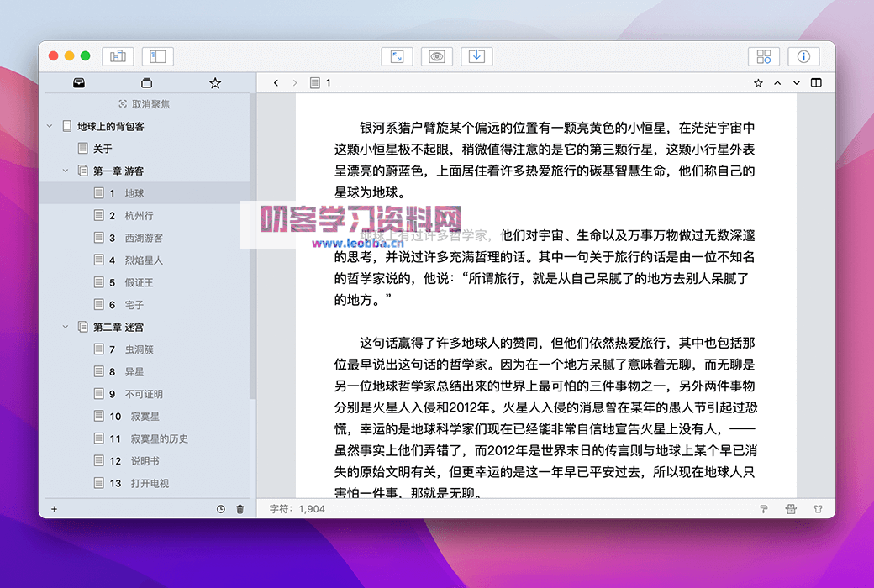Screen dimensions: 874x588
Task: Open the export download icon
Action: pos(475,56)
